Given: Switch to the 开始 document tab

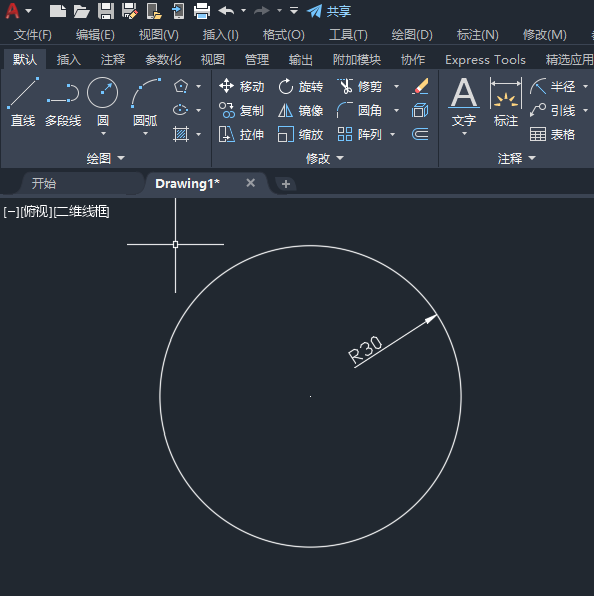Looking at the screenshot, I should 44,184.
